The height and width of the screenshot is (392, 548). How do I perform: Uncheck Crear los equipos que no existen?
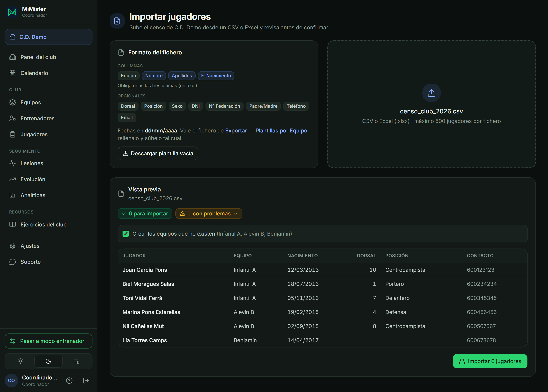tap(125, 234)
